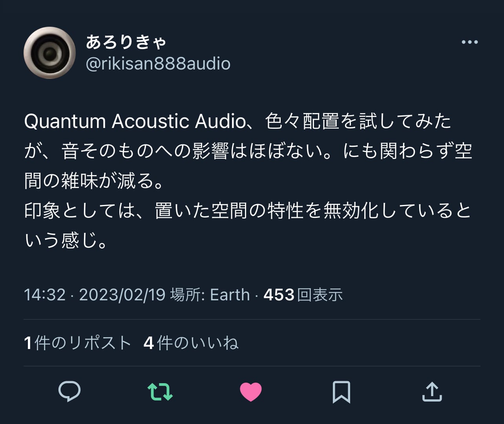Select the 14:32 post timestamp
Viewport: 504px width, 424px height.
[x=45, y=295]
